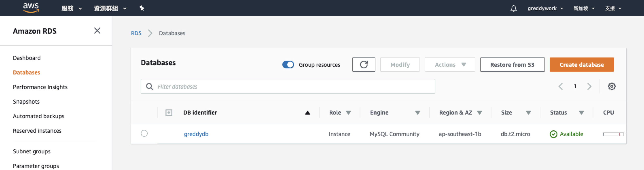This screenshot has width=644, height=170.
Task: Click the AWS logo home icon
Action: [31, 8]
